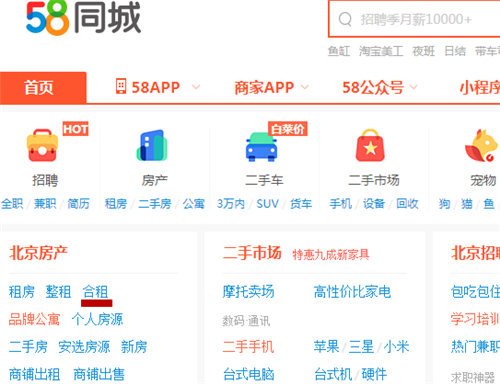Open the 招聘 briefcase icon

[x=42, y=146]
